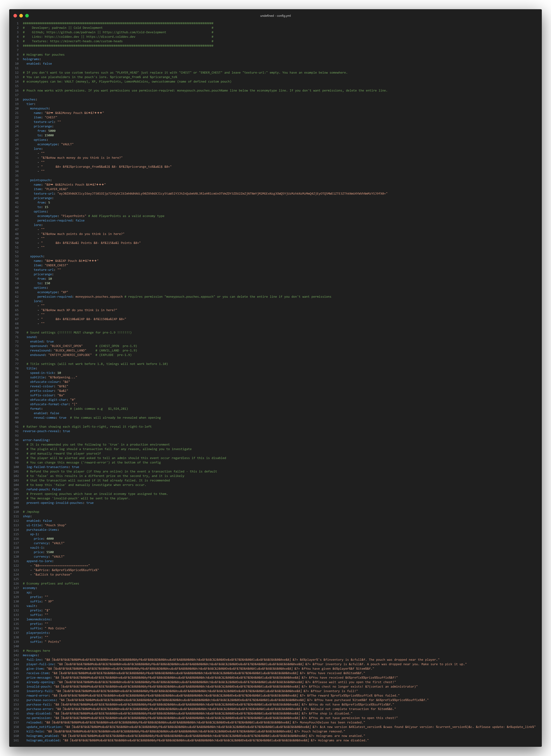
Task: Click the refund-pouch 'false' value
Action: (56, 489)
